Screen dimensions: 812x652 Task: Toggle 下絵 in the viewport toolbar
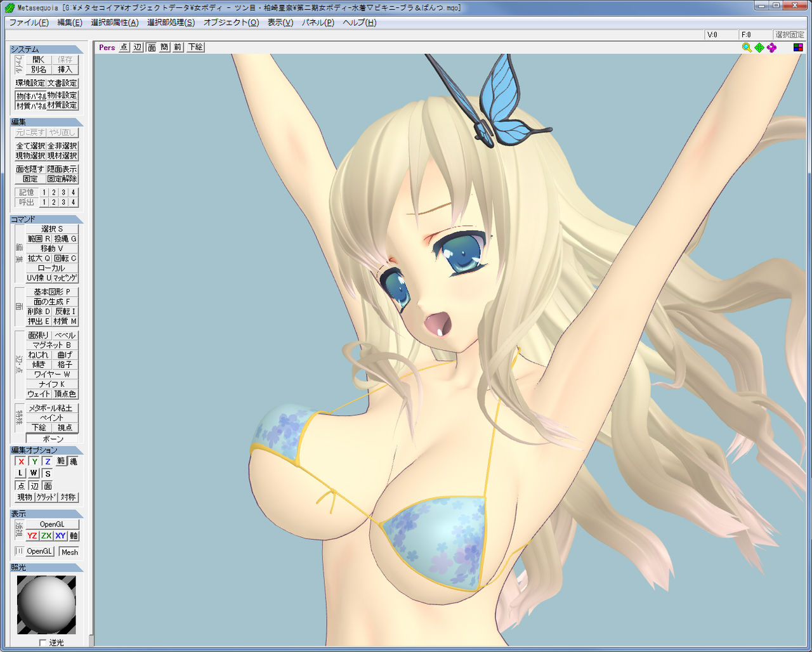pyautogui.click(x=195, y=48)
